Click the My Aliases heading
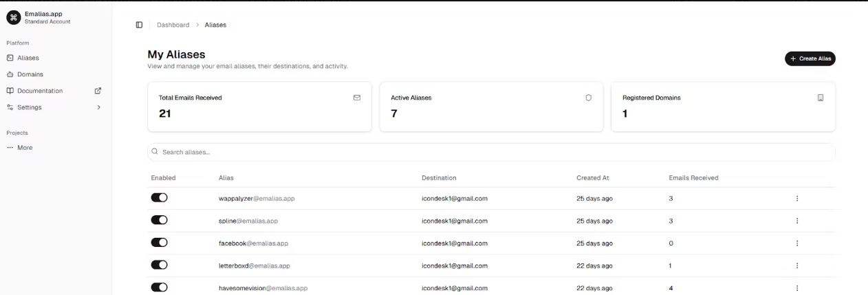 (x=177, y=54)
